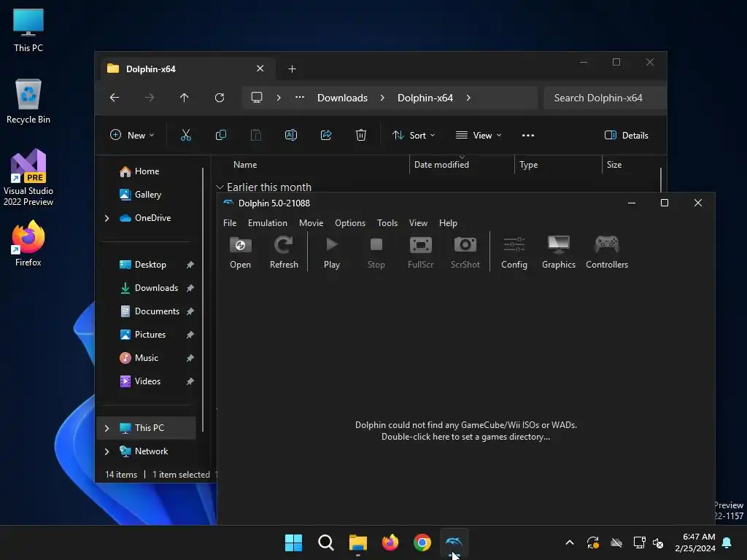Click the See more ellipsis in File Explorer toolbar

(x=528, y=135)
